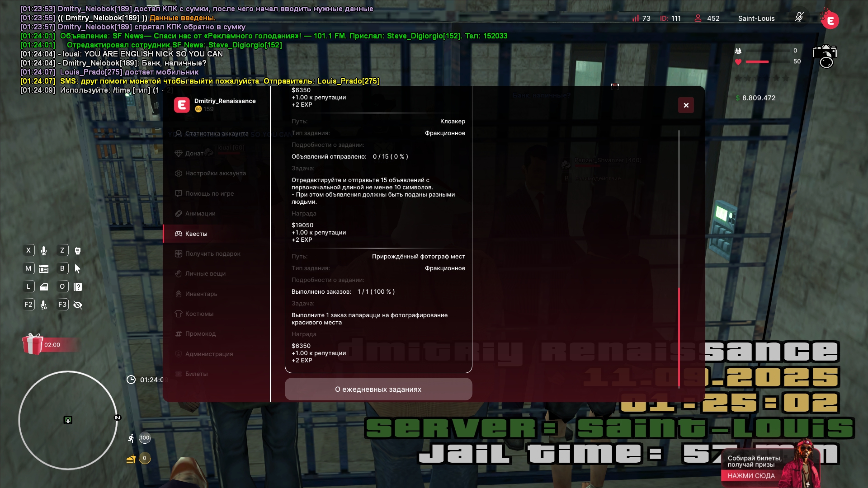Screen dimensions: 868x488
Task: Click the Получить подарок gift icon
Action: (x=179, y=253)
